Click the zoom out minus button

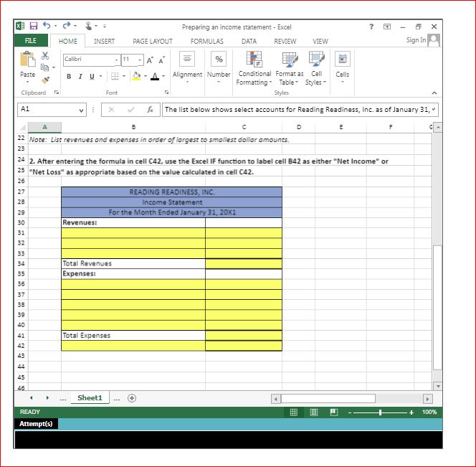[x=350, y=412]
